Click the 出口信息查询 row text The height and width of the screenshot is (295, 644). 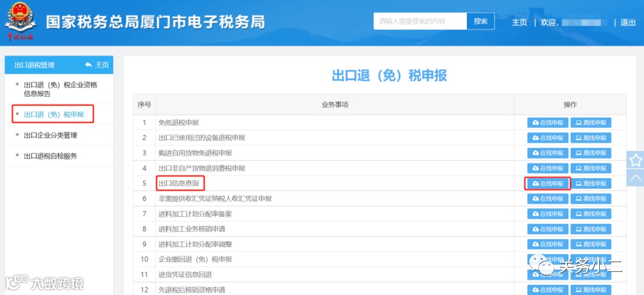pos(179,183)
